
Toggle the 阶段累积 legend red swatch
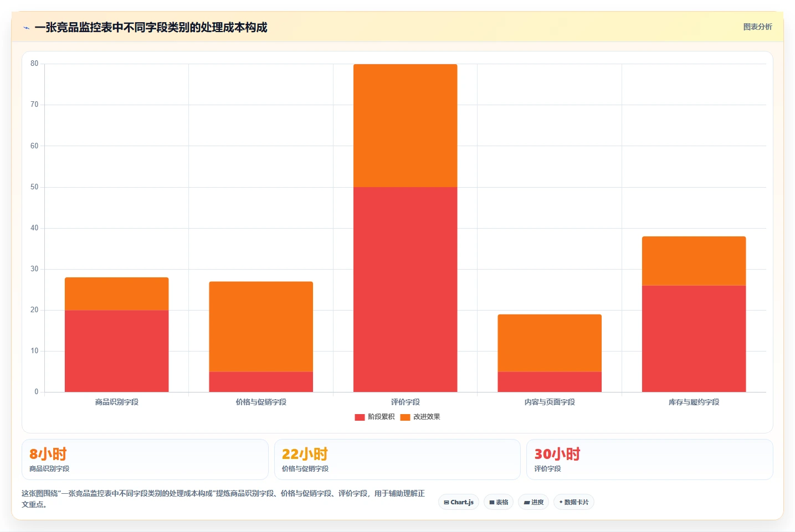[x=360, y=417]
